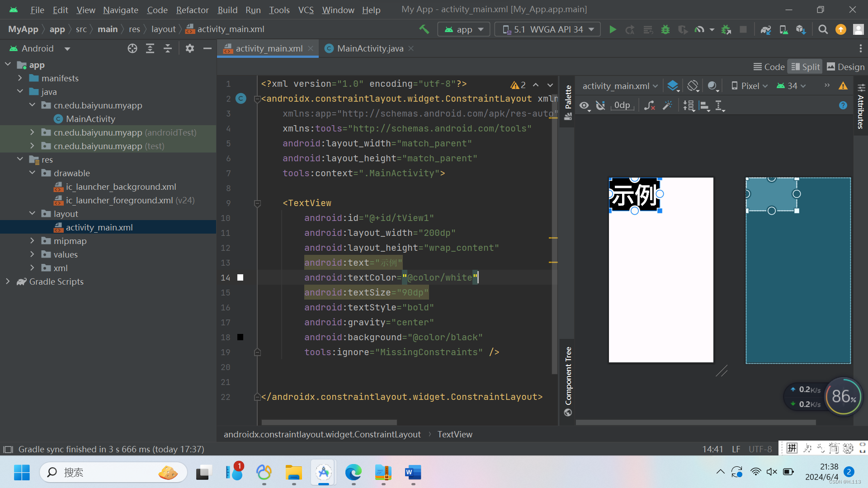This screenshot has width=868, height=488.
Task: Click TextView in the breadcrumb bar
Action: pos(454,434)
